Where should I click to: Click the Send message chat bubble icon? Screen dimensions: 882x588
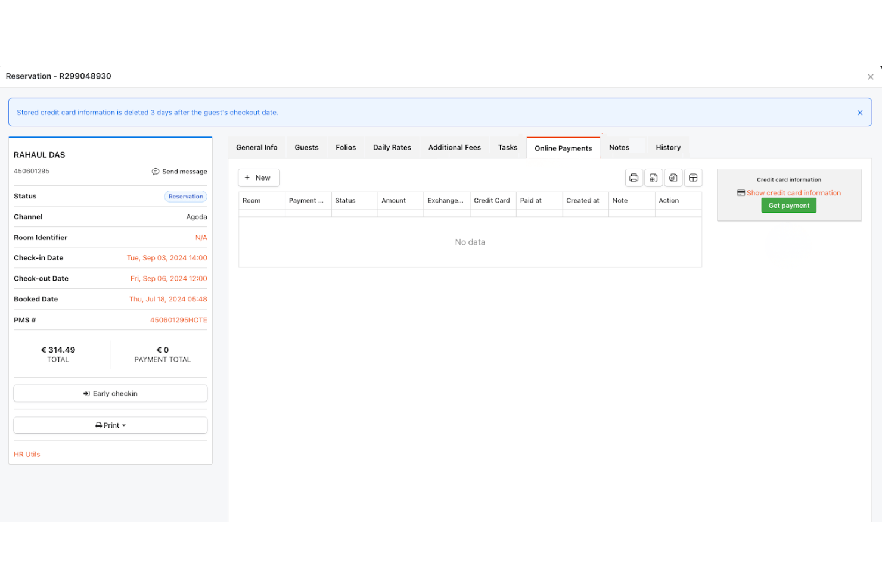coord(156,172)
